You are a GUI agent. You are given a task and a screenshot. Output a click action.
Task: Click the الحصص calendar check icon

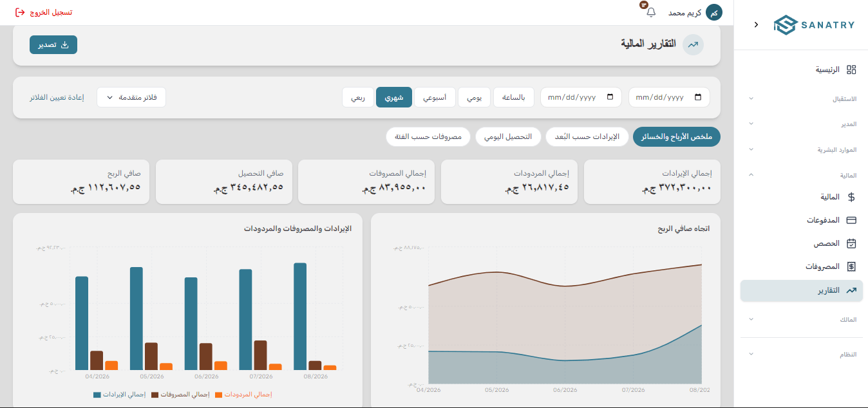coord(851,243)
